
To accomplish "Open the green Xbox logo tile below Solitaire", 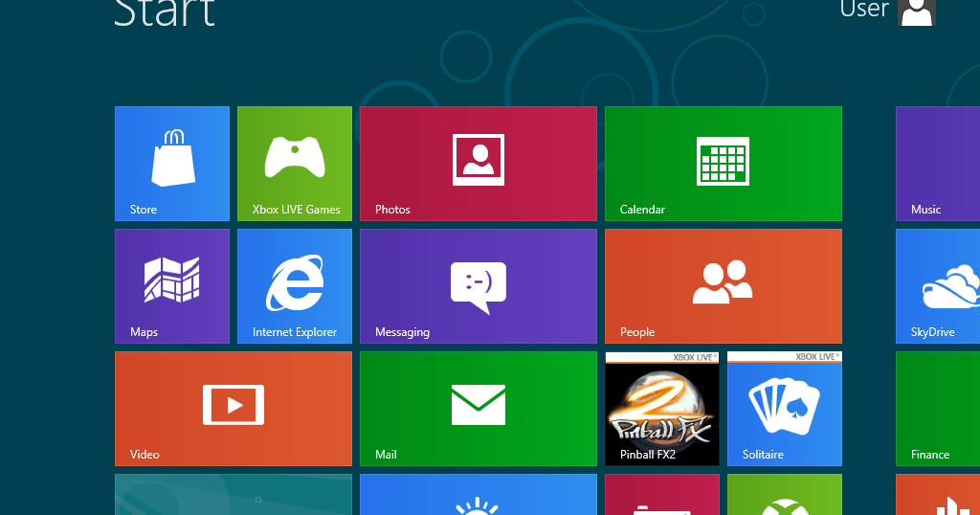I will (785, 494).
